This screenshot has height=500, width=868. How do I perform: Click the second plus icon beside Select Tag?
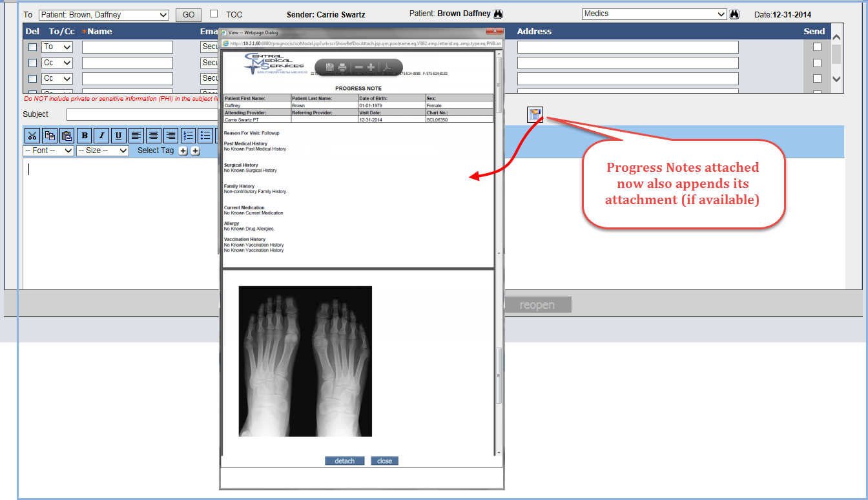pyautogui.click(x=195, y=151)
